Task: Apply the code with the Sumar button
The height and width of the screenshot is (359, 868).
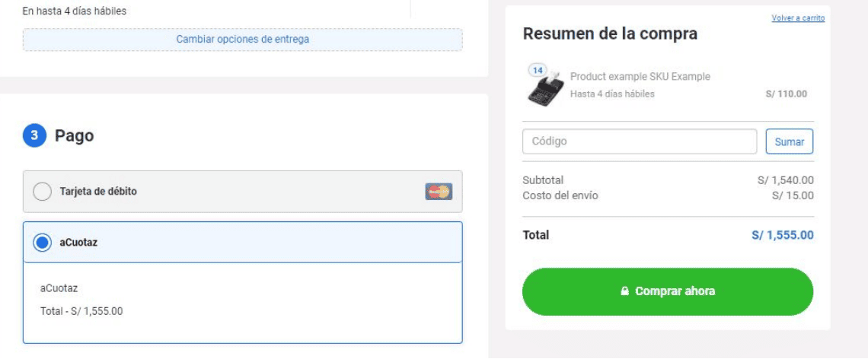Action: tap(789, 141)
